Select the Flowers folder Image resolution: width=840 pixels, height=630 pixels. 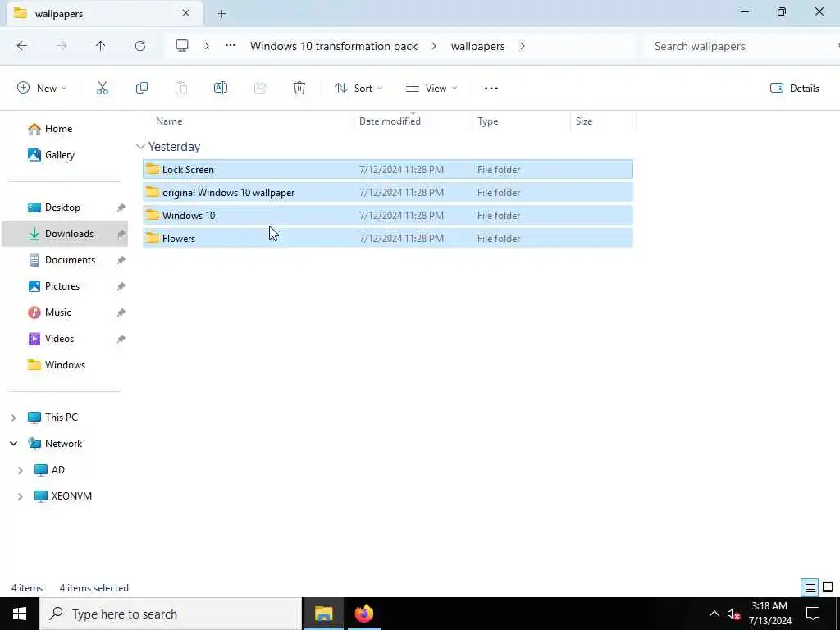(388, 239)
